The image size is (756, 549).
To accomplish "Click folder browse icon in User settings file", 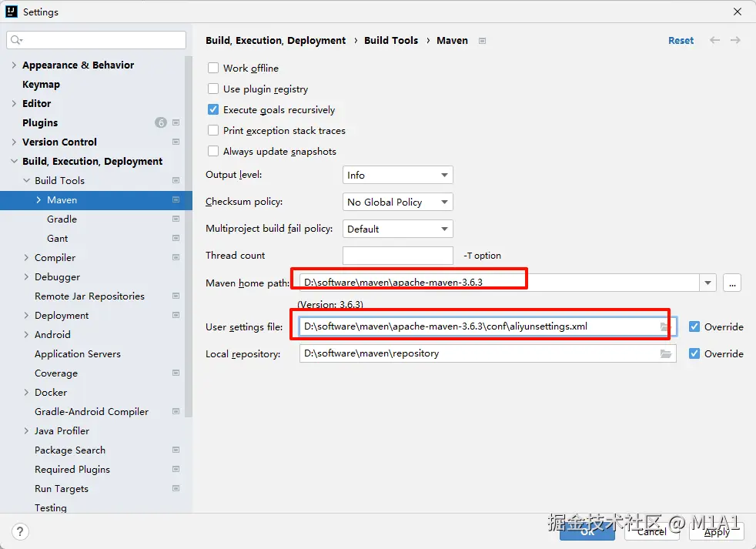I will coord(665,326).
